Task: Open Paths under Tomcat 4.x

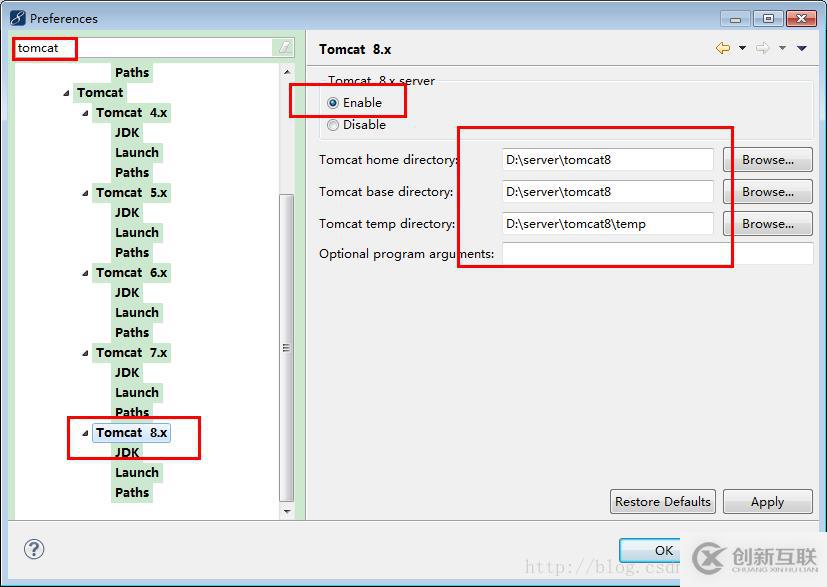Action: 132,173
